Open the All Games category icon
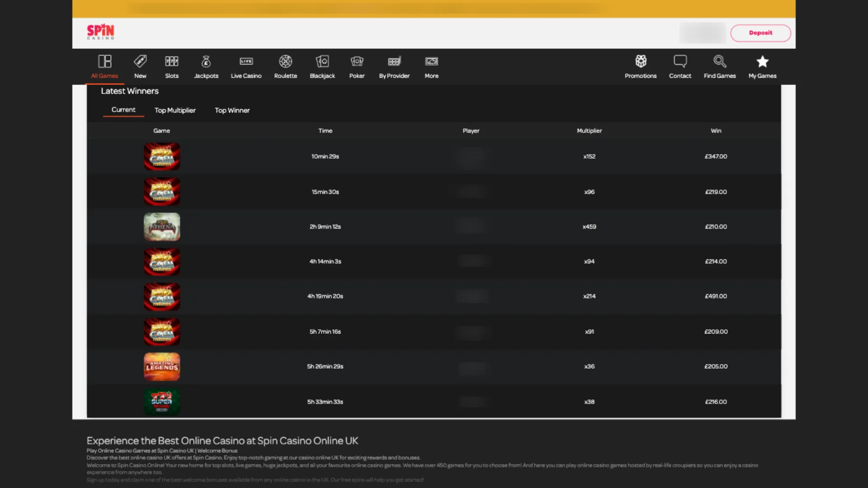Screen dimensions: 868x488 tap(104, 61)
